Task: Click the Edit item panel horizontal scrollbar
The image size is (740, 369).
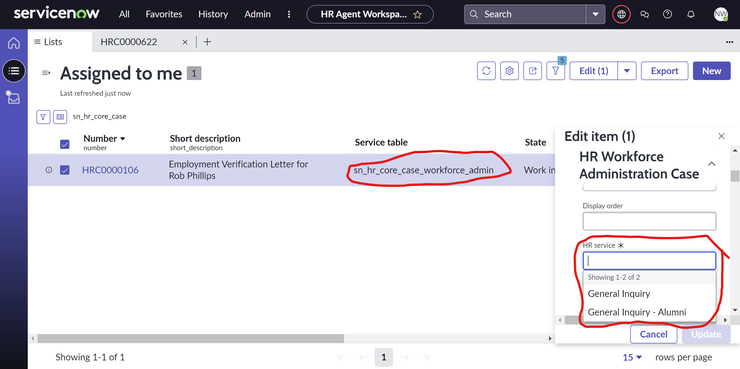Action: coord(573,319)
